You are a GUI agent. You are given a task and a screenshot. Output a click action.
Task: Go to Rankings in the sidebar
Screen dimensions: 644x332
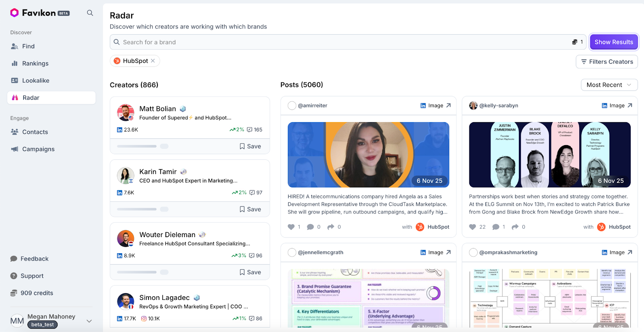click(35, 64)
